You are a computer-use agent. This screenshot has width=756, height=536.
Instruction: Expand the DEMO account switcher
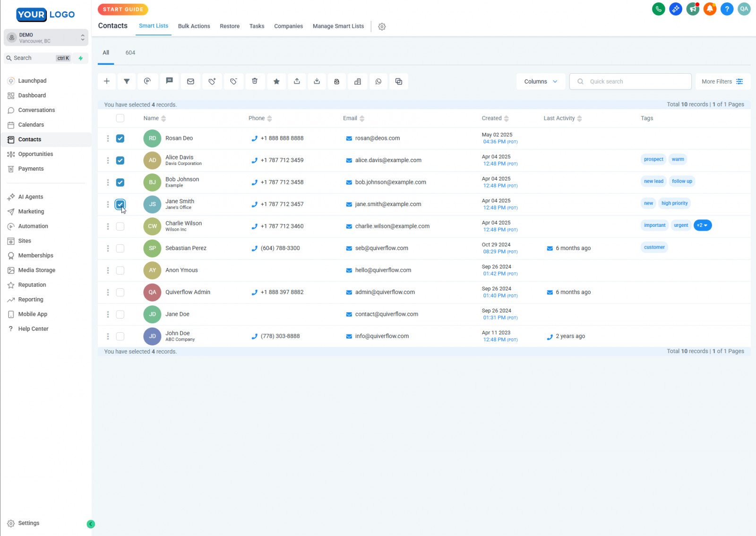(x=46, y=38)
